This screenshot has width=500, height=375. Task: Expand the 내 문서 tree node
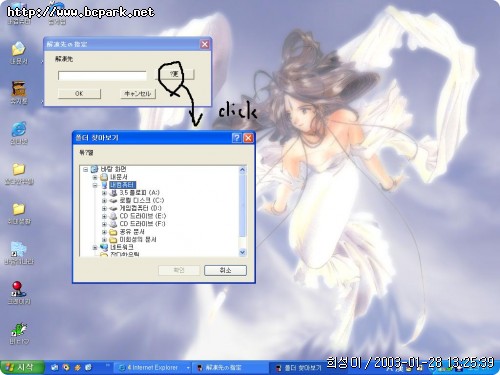coord(95,177)
